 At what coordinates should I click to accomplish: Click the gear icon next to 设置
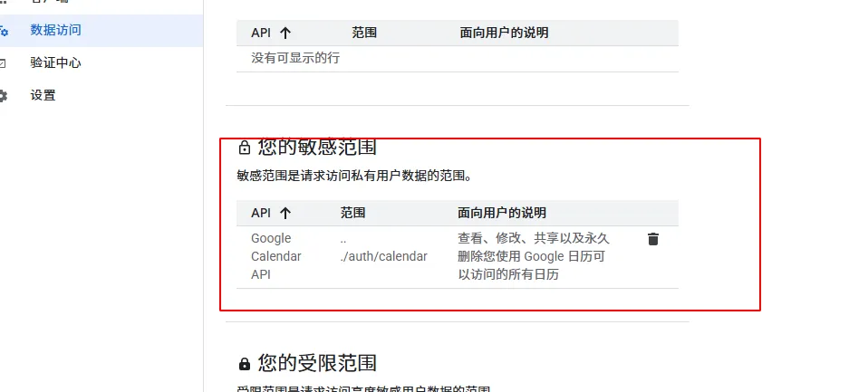point(4,95)
